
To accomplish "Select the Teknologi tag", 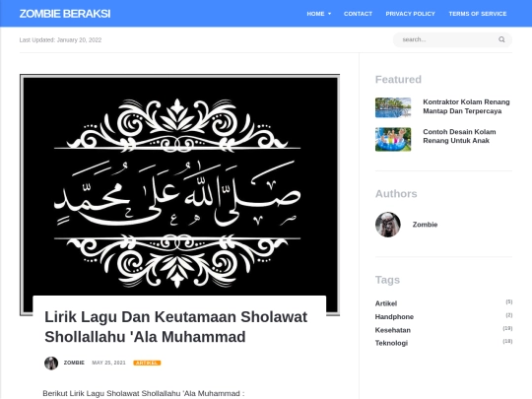I will (x=391, y=343).
